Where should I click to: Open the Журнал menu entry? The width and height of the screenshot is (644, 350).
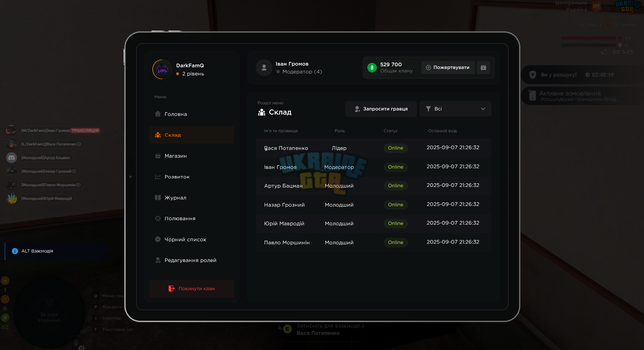tap(192, 198)
